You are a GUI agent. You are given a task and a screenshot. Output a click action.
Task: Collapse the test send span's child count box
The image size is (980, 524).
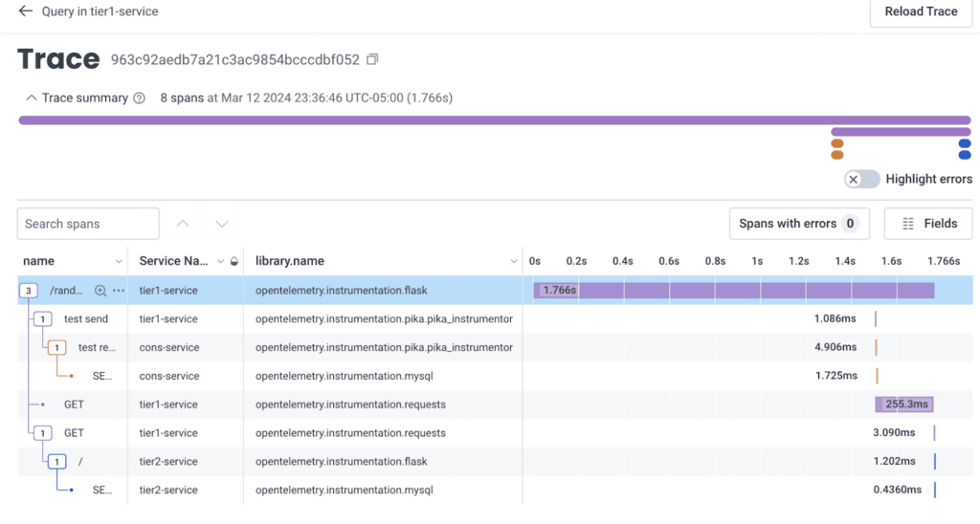(x=42, y=319)
